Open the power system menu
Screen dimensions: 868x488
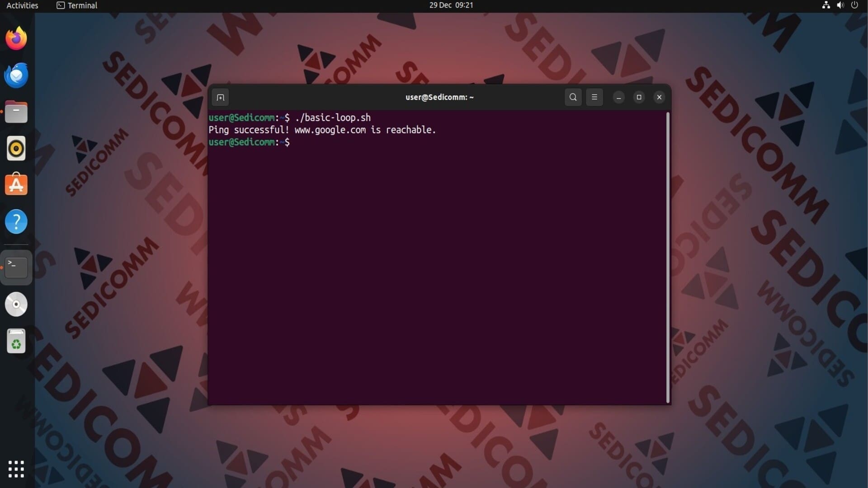854,5
